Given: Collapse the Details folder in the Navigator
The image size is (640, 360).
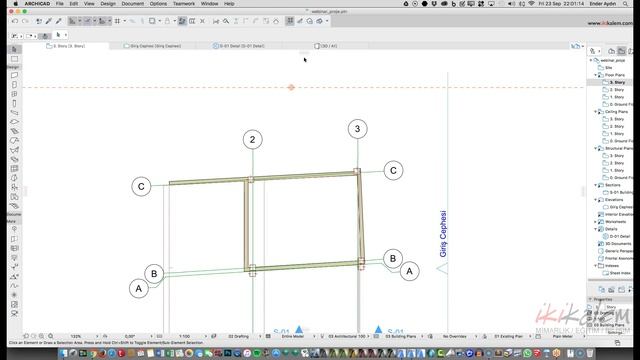Looking at the screenshot, I should [596, 229].
